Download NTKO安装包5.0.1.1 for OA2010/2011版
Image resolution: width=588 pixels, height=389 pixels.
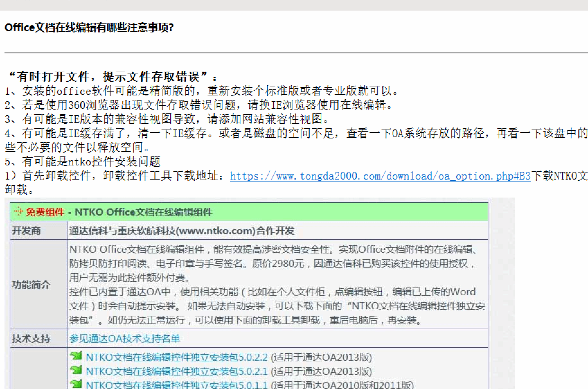click(177, 385)
